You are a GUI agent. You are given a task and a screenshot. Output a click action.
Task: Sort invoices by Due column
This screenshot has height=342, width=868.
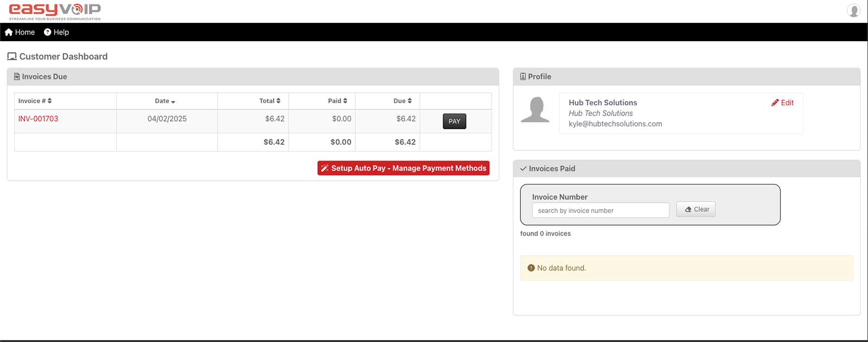click(403, 101)
